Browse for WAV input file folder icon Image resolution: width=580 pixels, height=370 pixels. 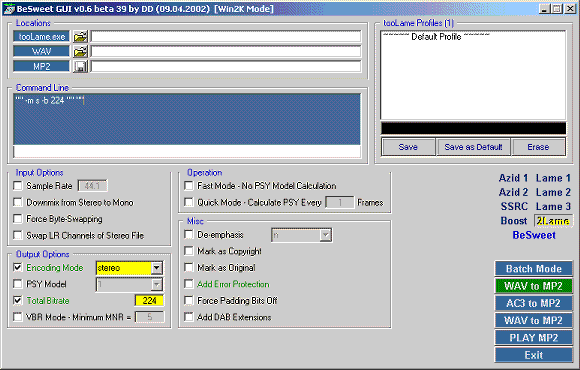(80, 51)
